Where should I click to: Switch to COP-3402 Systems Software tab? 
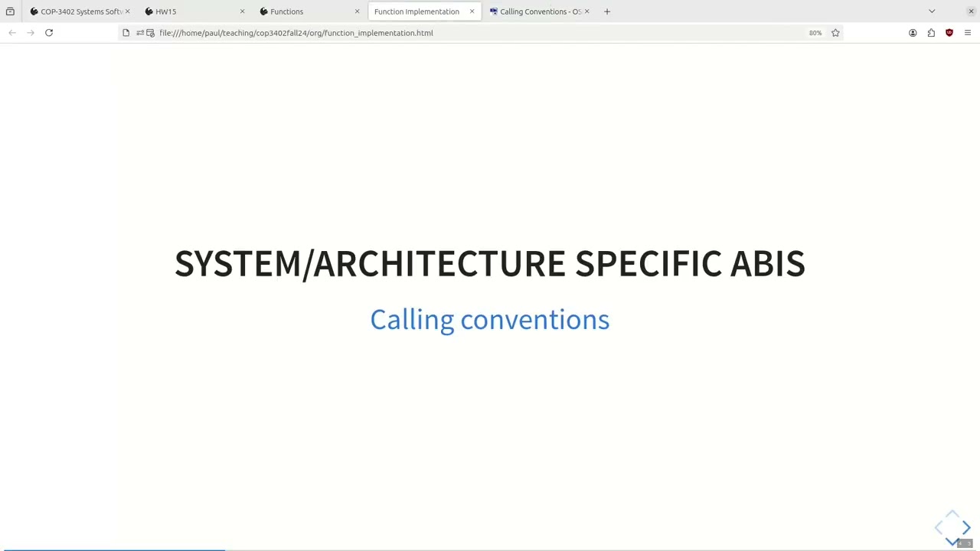[x=80, y=11]
